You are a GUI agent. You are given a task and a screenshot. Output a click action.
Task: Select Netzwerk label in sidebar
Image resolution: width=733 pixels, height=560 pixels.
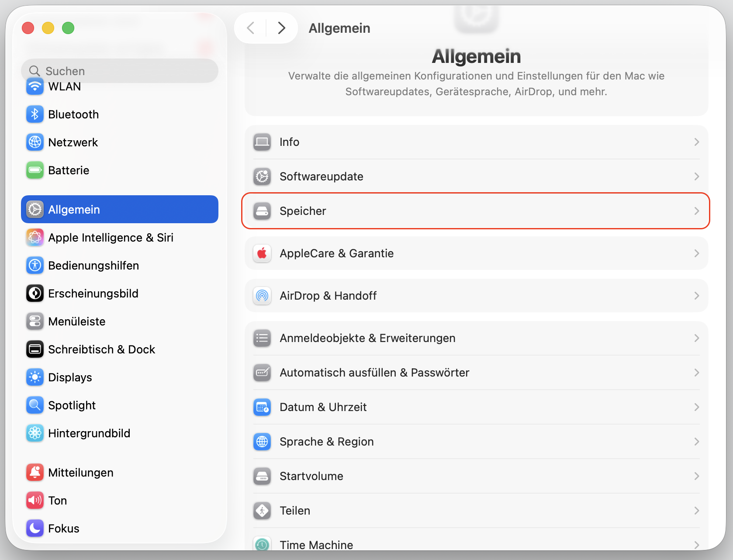[73, 142]
